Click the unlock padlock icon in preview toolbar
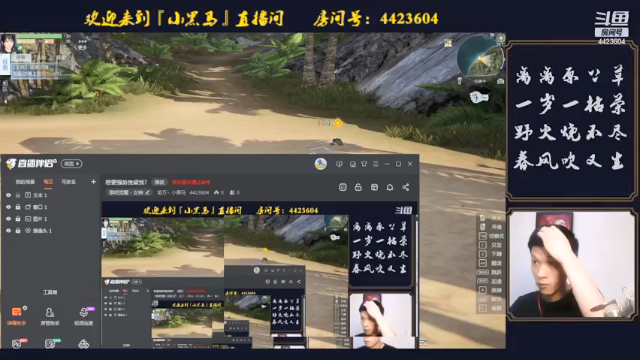Image resolution: width=640 pixels, height=360 pixels. (358, 187)
